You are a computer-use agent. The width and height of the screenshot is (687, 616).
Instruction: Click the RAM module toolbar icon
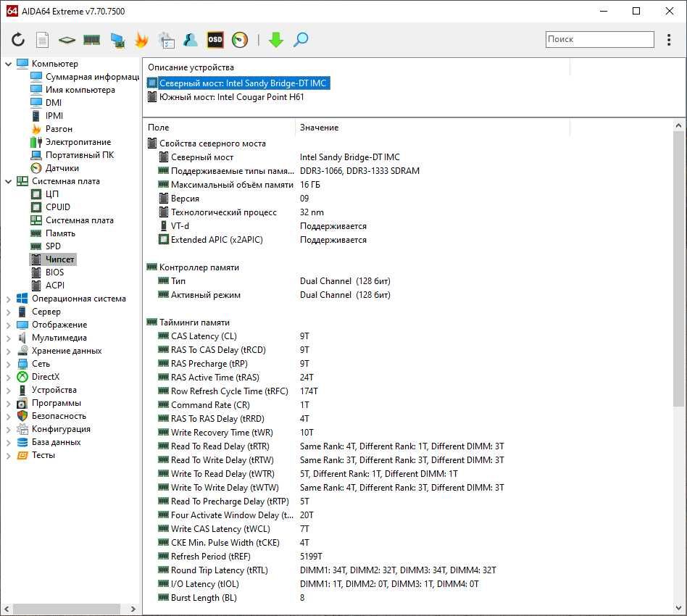[91, 40]
